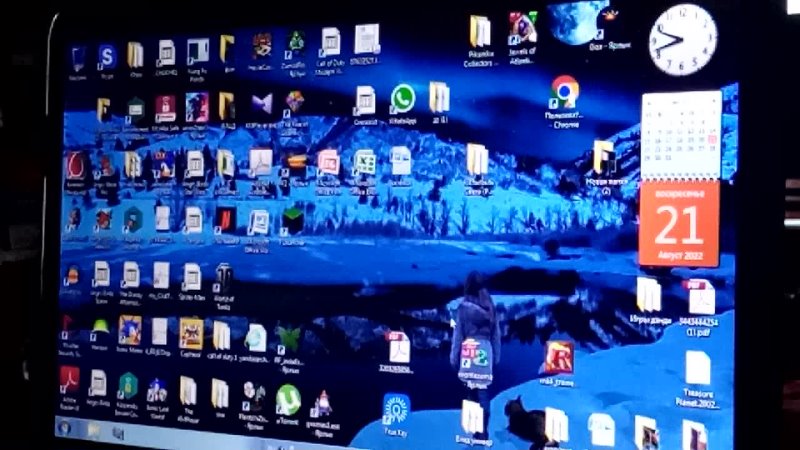Click the monthly calendar grid gadget

[681, 135]
